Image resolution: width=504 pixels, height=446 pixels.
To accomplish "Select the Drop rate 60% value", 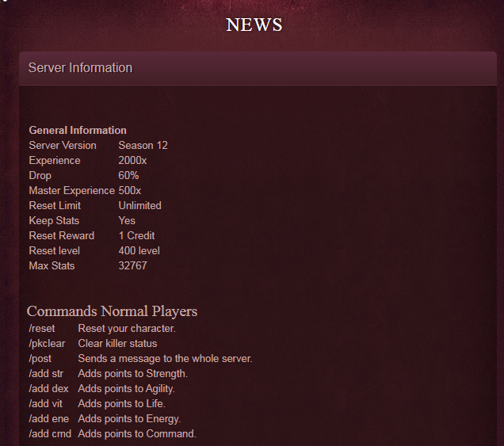I will [128, 175].
